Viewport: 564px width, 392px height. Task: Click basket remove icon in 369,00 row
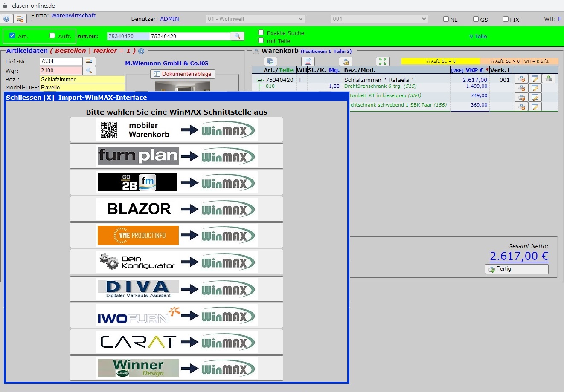[x=521, y=107]
